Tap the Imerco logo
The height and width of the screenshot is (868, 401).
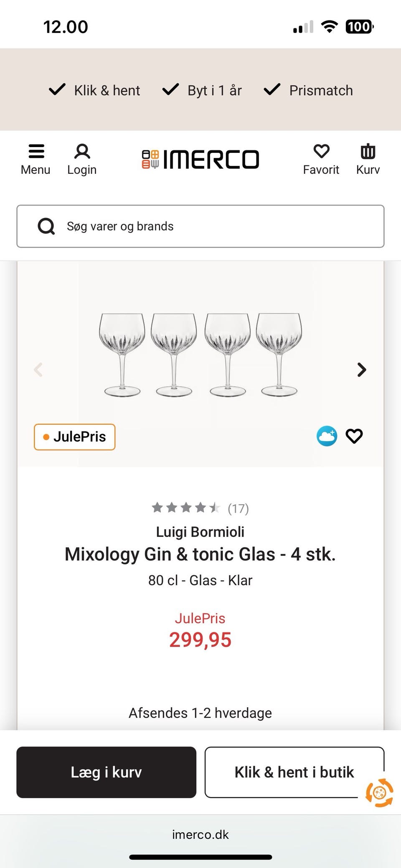[x=200, y=160]
